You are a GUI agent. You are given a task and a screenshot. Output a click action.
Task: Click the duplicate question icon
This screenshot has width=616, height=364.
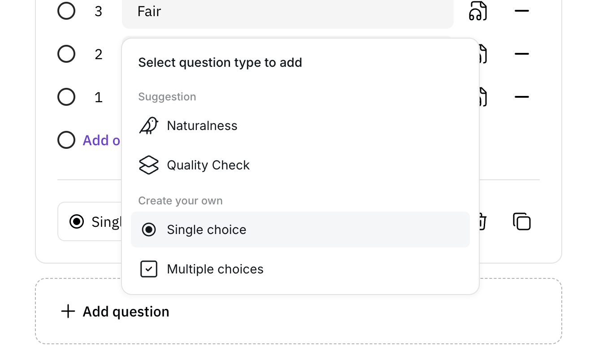522,221
